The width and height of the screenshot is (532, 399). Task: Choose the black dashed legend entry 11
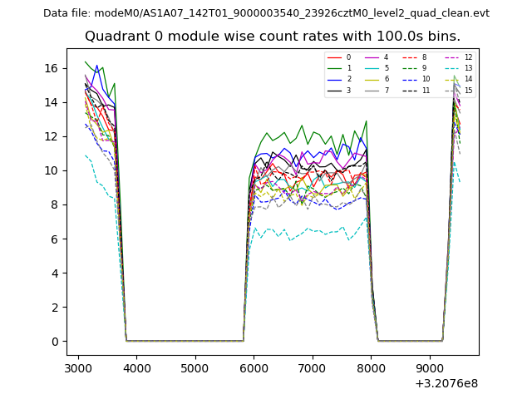click(x=409, y=90)
